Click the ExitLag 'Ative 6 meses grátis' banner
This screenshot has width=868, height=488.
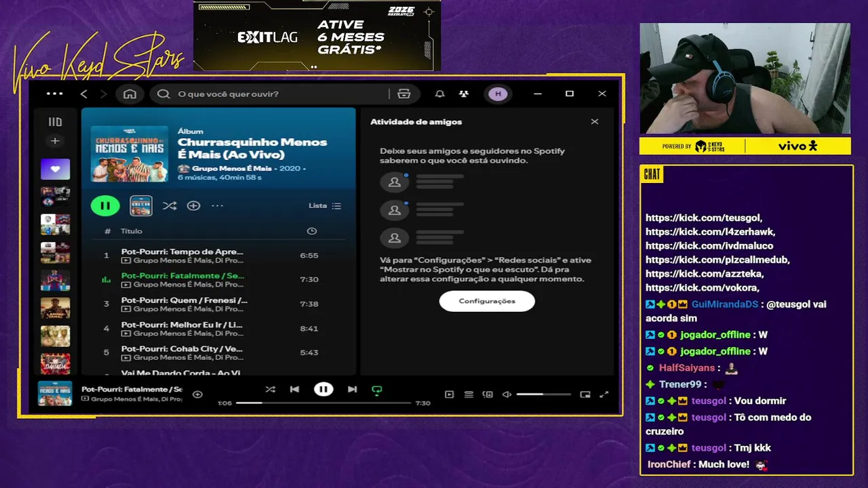point(317,36)
